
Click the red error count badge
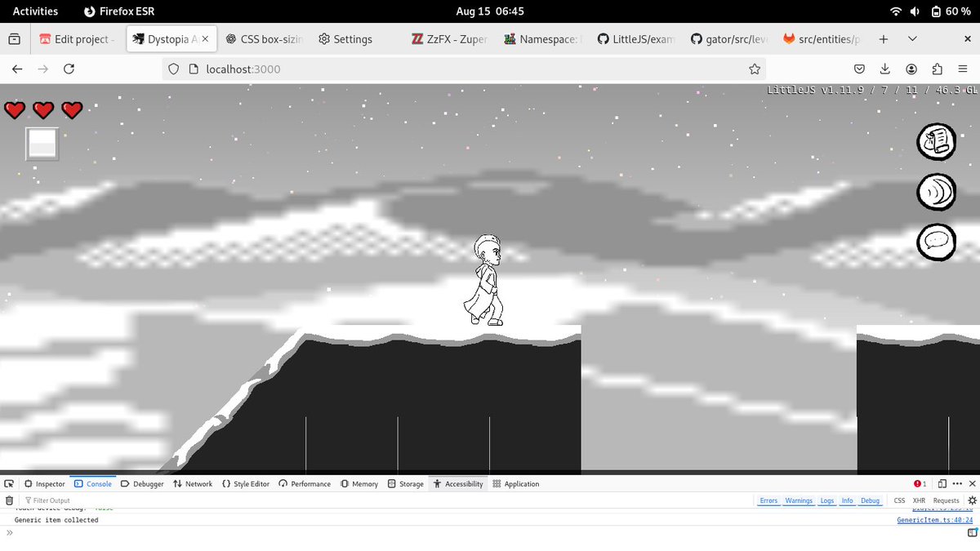click(x=920, y=484)
